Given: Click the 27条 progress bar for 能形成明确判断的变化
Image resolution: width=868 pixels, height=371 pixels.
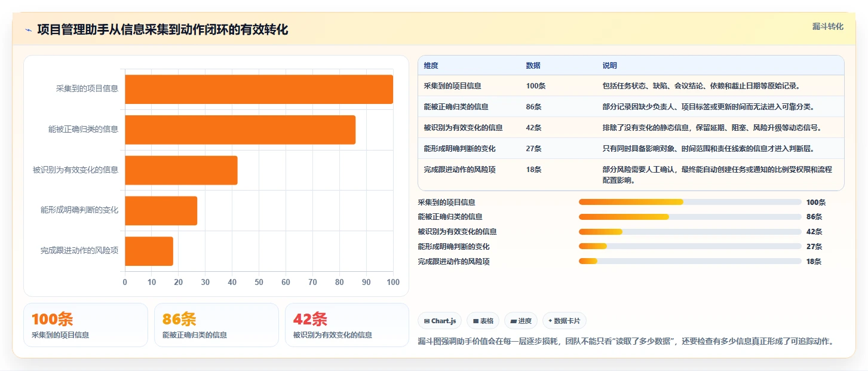Looking at the screenshot, I should 690,246.
